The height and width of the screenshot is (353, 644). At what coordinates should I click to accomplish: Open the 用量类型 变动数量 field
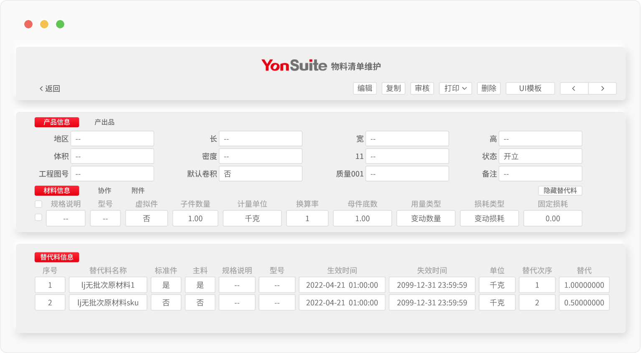tap(426, 218)
